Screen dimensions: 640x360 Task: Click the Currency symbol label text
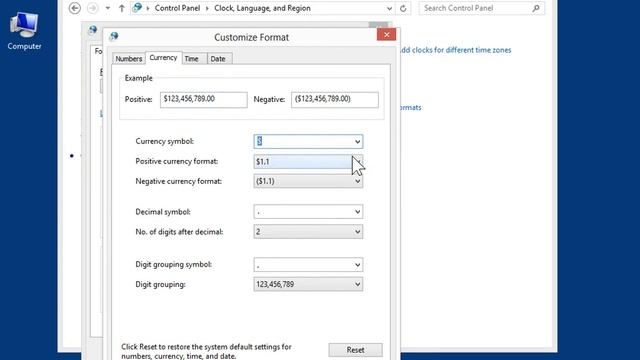(164, 142)
